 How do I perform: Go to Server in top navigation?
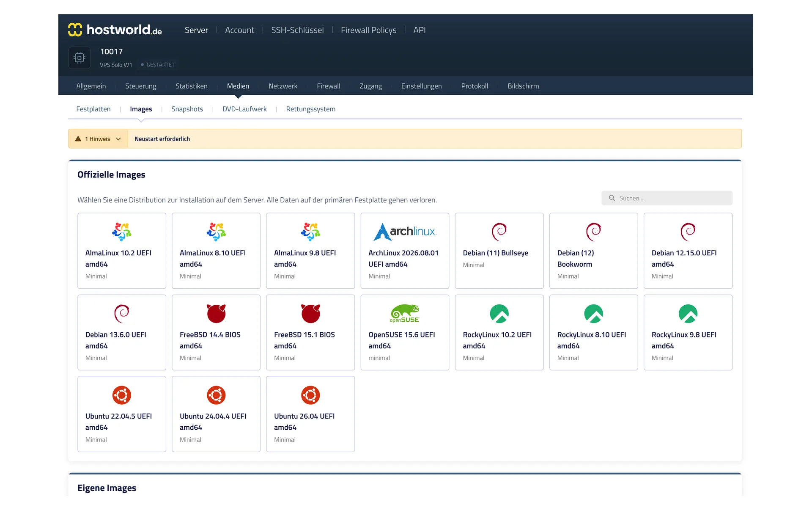point(196,30)
